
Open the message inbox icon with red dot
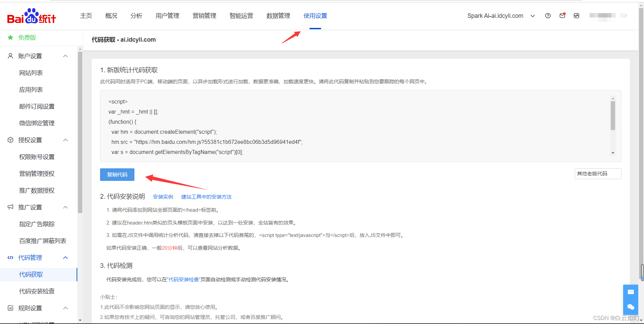point(562,15)
